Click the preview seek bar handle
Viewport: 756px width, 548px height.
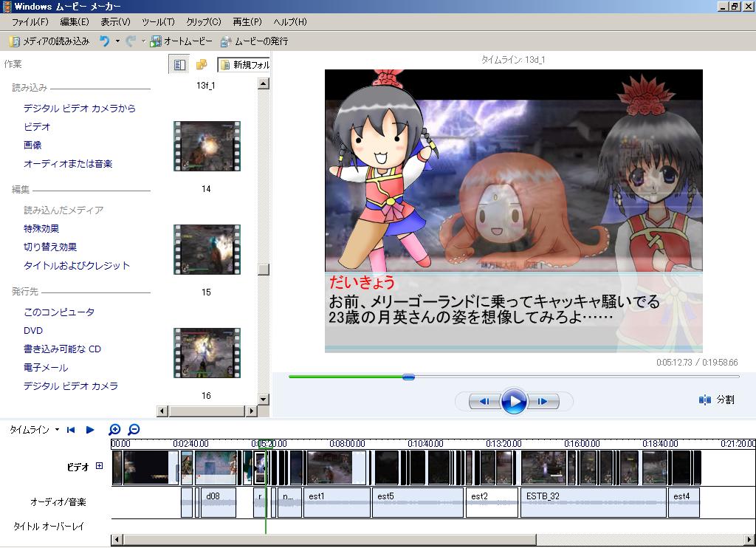click(408, 377)
